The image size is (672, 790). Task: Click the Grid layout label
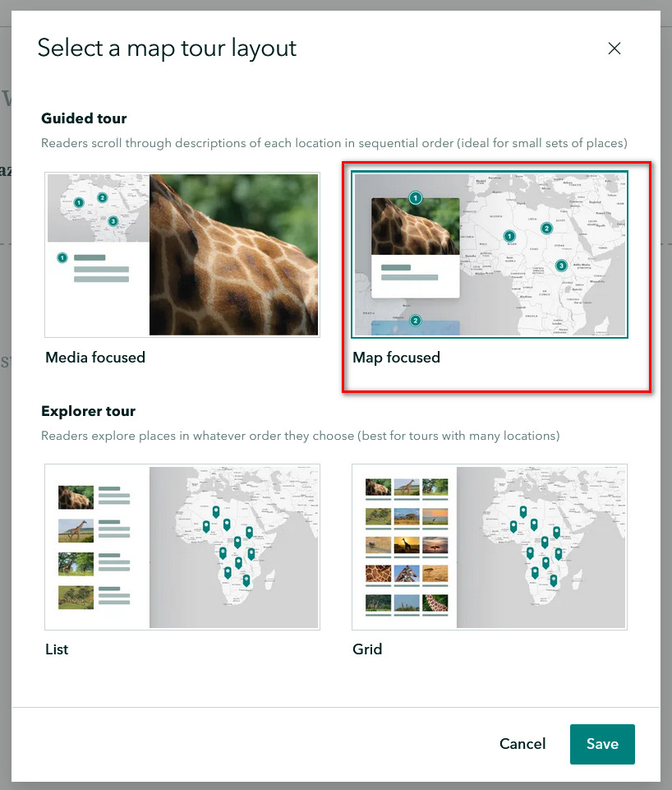click(367, 649)
